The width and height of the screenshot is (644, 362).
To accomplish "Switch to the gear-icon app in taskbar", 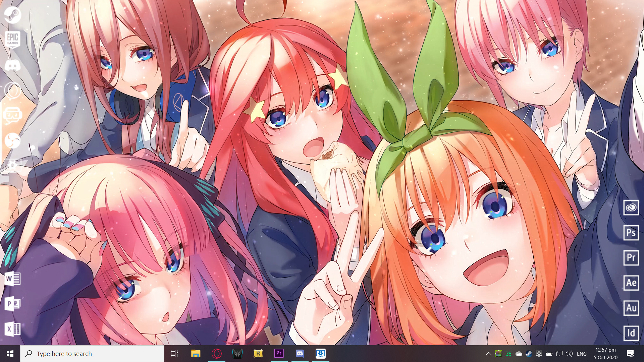I will (x=321, y=354).
